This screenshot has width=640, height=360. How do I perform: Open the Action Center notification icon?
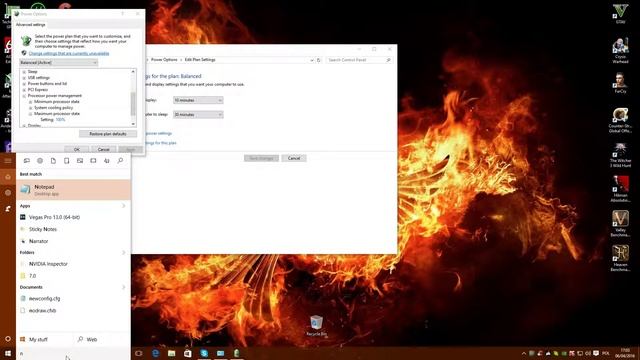pos(596,353)
